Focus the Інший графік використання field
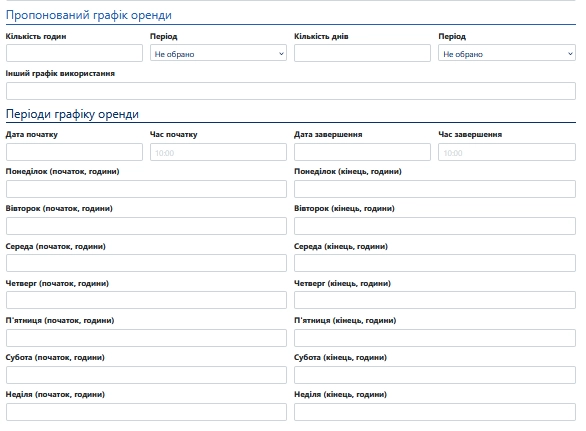The height and width of the screenshot is (431, 586). 291,91
